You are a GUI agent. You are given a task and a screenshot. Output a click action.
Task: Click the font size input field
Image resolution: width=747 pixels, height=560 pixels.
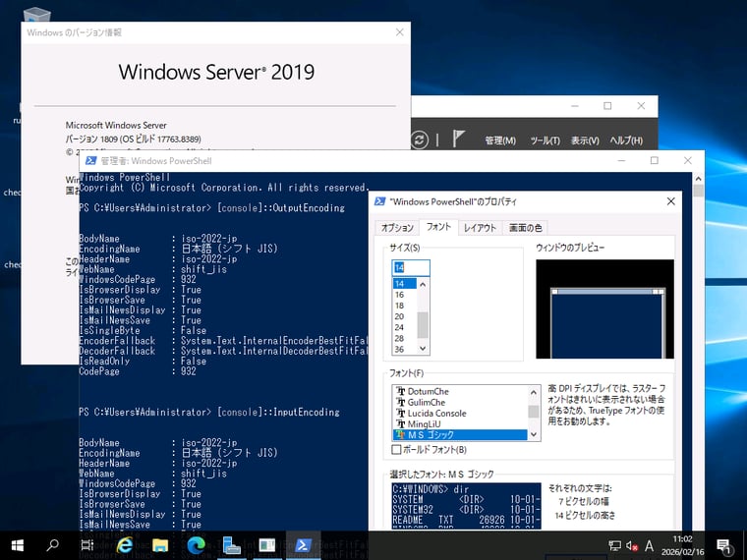click(411, 267)
